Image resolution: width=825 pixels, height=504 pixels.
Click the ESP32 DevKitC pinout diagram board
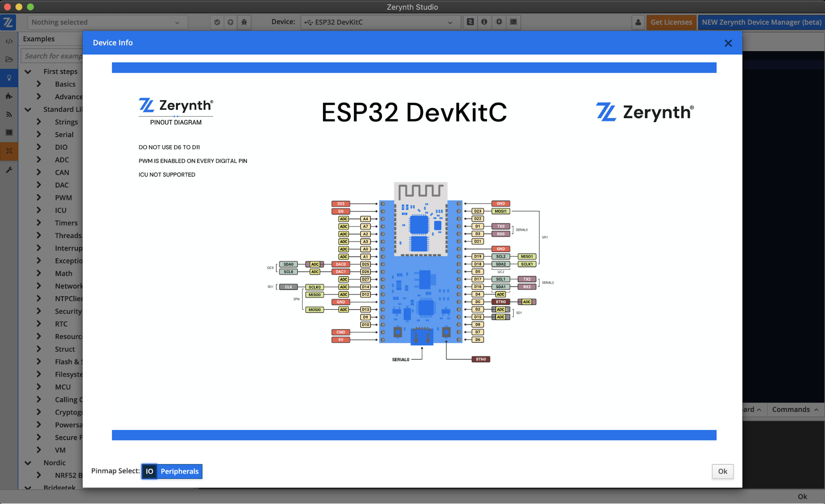421,263
